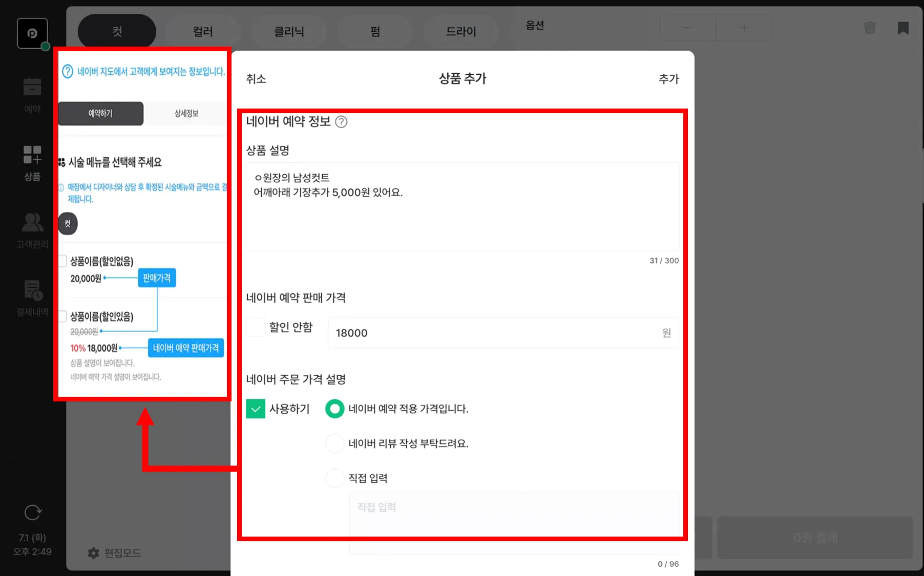Image resolution: width=924 pixels, height=576 pixels.
Task: Click the date text 7.1 (화)
Action: [32, 538]
